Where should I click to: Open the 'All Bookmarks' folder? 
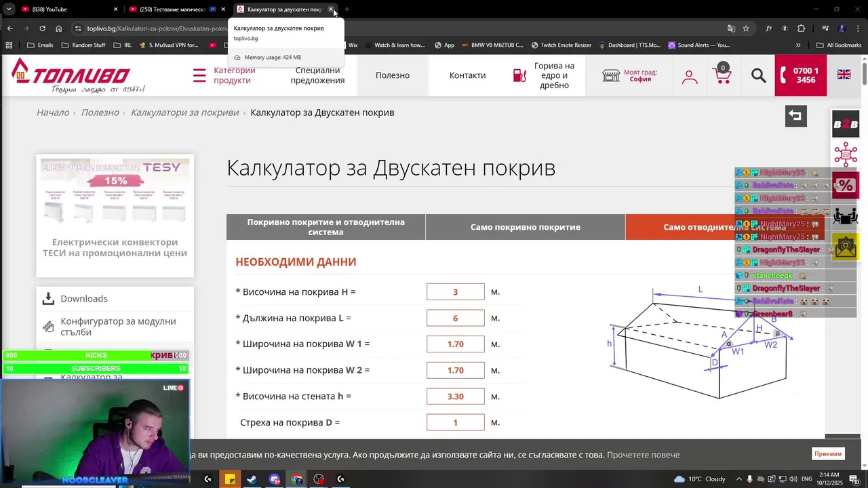839,45
